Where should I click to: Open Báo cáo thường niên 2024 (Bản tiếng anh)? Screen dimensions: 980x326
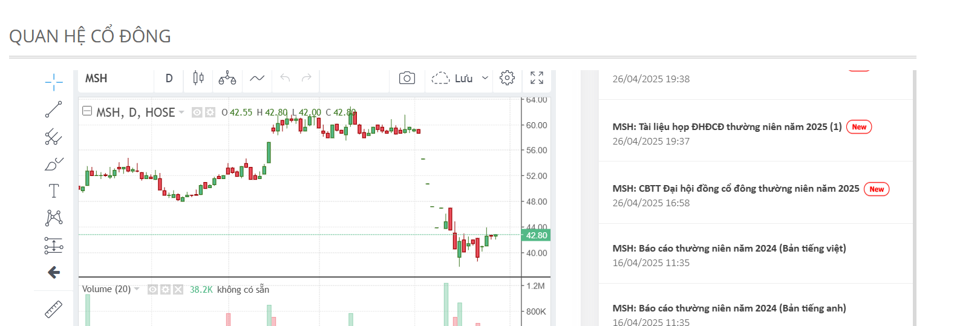coord(729,308)
